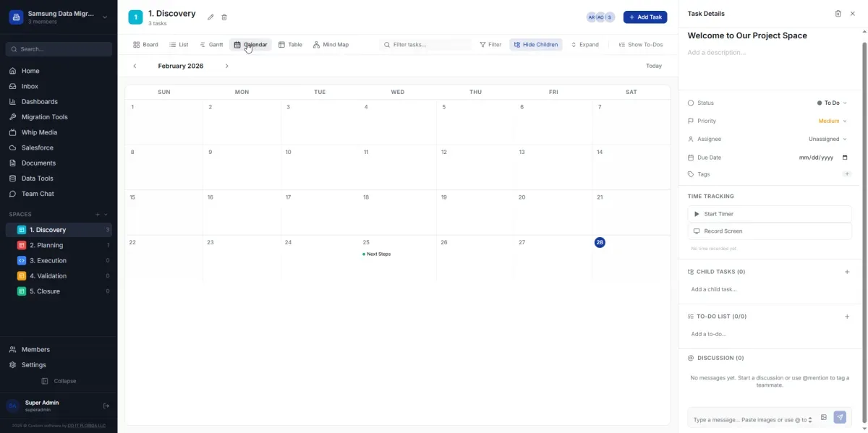Click the logout icon beside Super Admin

(x=106, y=406)
